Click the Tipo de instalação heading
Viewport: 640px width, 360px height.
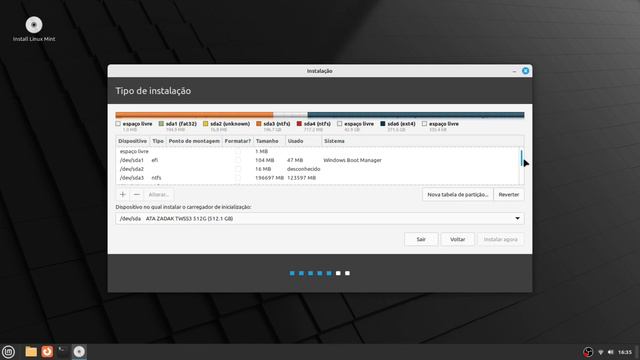[153, 91]
